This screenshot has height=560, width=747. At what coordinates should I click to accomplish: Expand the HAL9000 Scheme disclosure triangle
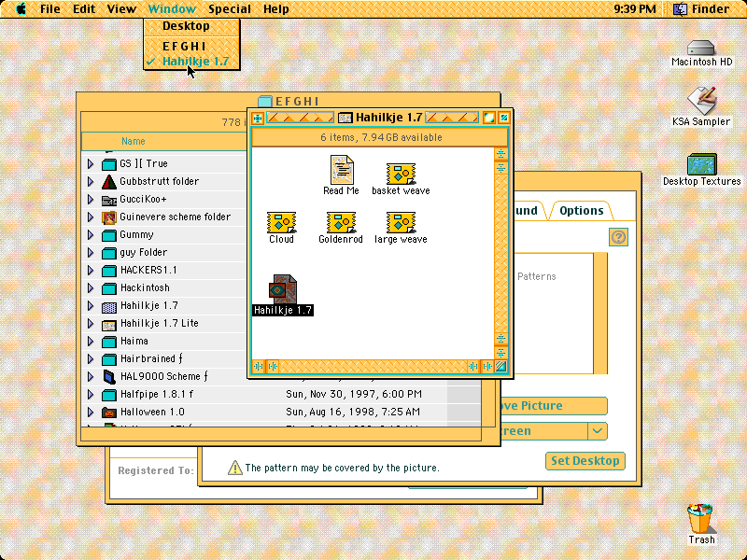pos(91,377)
